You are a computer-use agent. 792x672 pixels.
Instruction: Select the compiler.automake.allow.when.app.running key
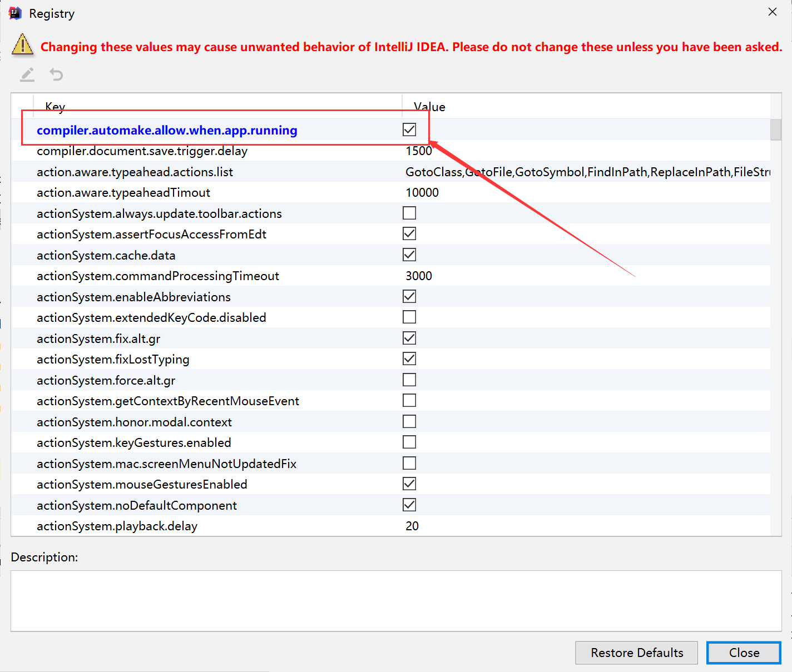(167, 130)
